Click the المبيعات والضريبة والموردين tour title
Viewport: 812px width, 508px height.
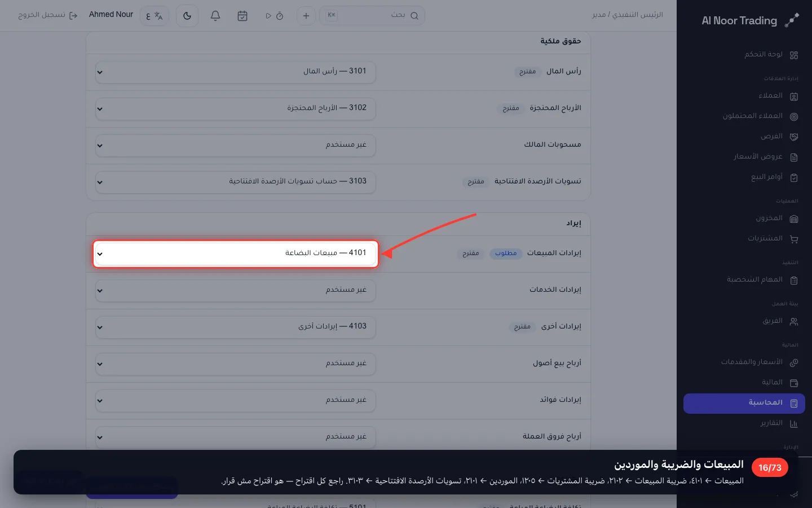pos(679,465)
